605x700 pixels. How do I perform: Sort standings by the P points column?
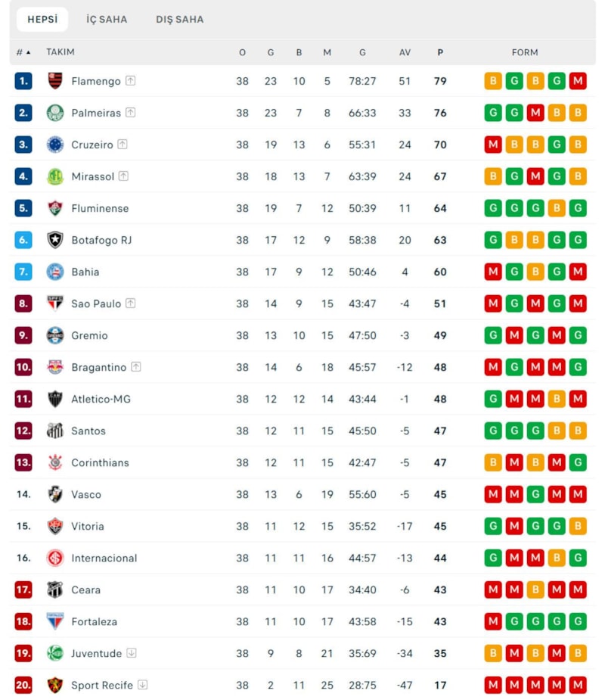click(440, 52)
